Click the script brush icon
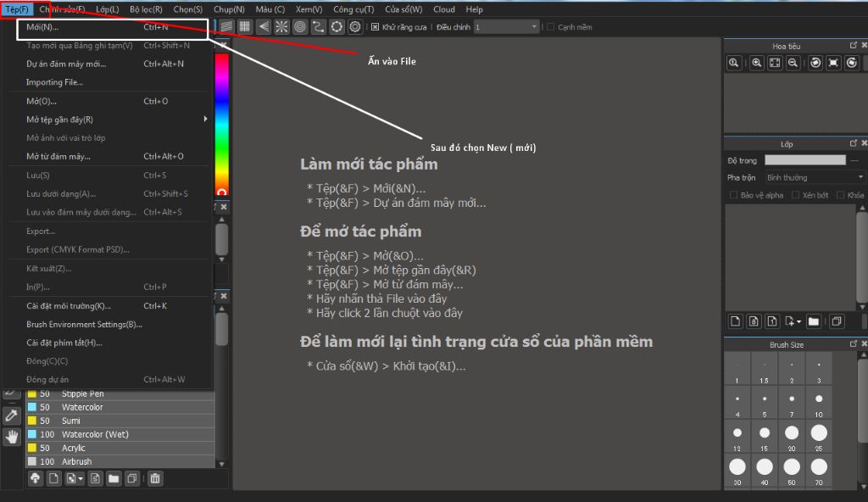 pos(95,478)
